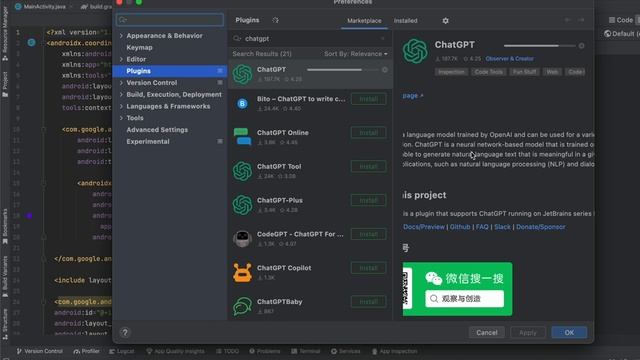Switch to MainActivity.java editor tab

tap(40, 7)
